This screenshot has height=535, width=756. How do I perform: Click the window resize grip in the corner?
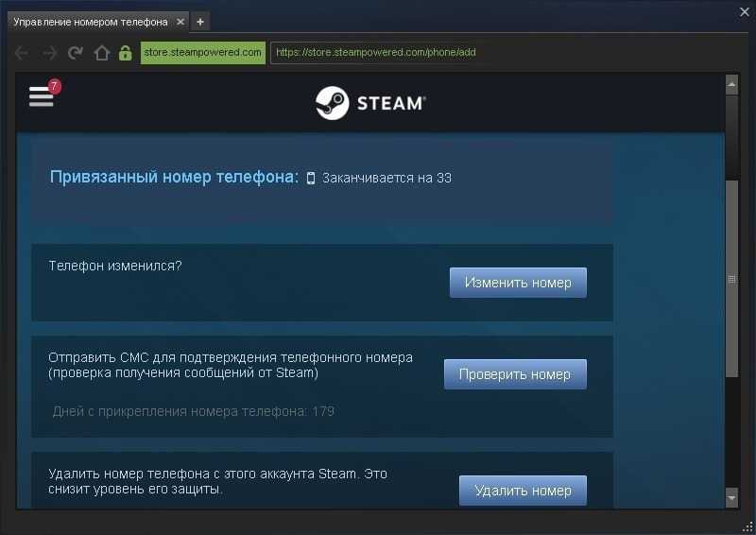[748, 526]
